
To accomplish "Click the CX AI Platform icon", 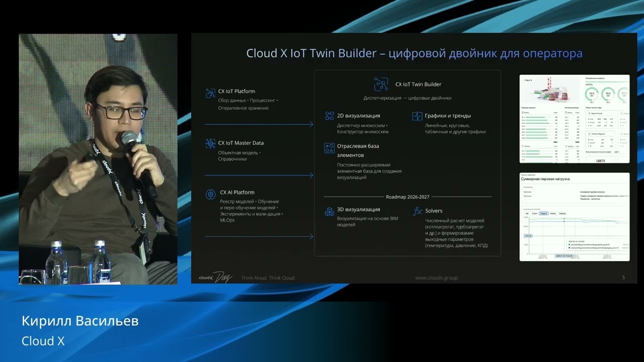I will (211, 194).
